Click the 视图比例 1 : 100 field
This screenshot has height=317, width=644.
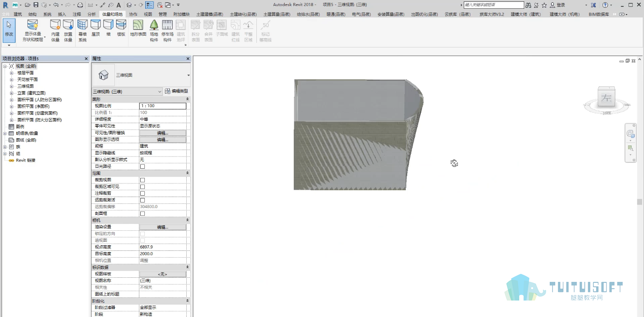163,106
